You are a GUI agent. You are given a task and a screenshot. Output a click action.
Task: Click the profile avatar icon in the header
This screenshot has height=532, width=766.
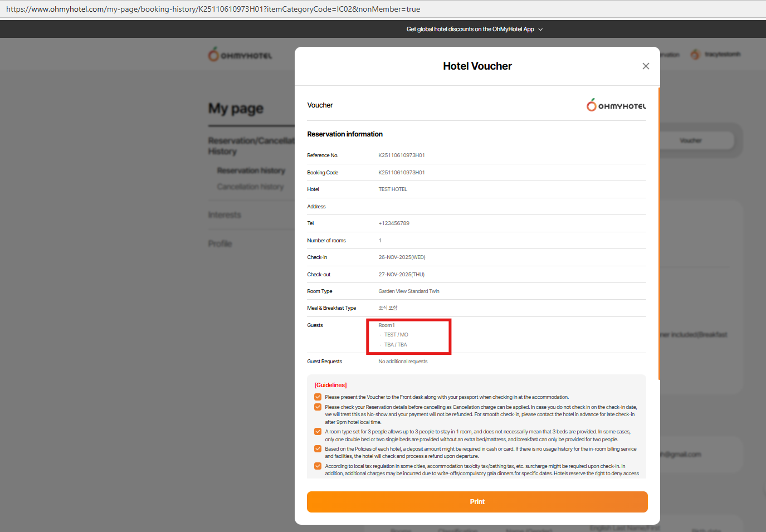point(695,54)
